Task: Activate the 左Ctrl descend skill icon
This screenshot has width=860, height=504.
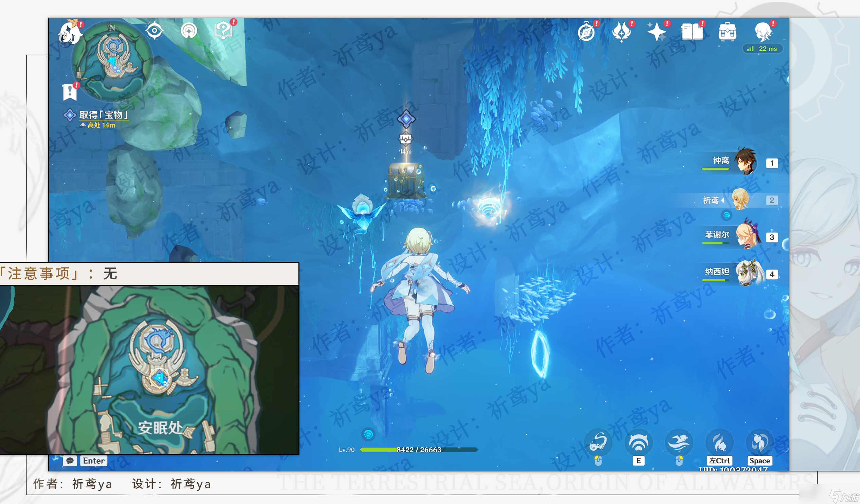Action: click(x=719, y=442)
